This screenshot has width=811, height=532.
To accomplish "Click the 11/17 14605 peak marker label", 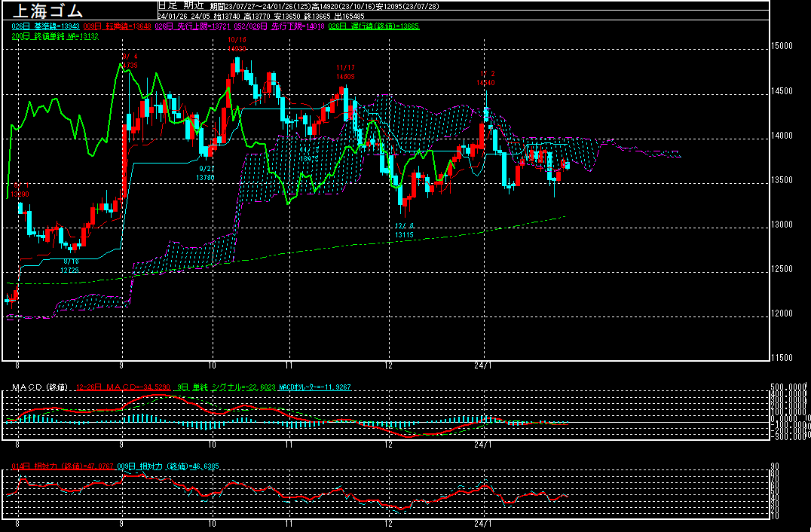I will click(345, 72).
